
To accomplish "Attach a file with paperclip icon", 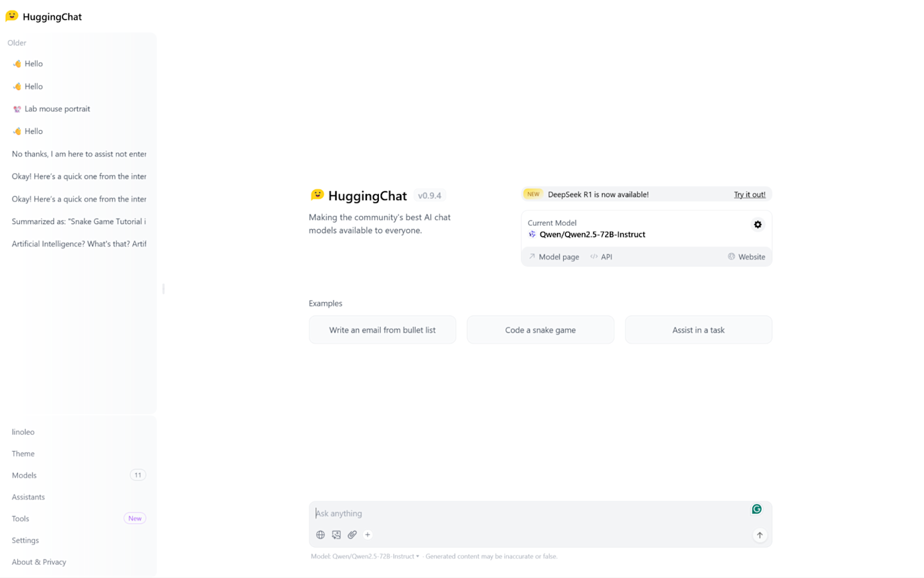I will pos(352,535).
